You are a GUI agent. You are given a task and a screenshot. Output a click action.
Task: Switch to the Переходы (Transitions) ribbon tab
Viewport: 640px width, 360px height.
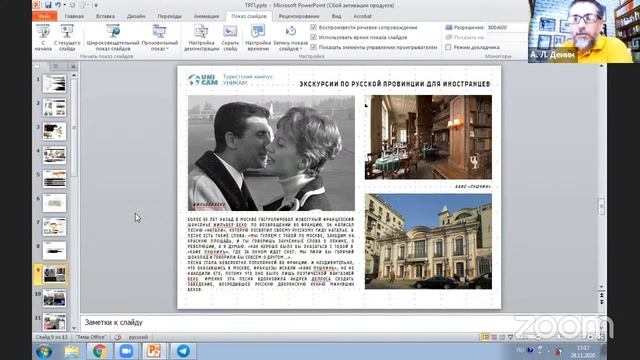[x=169, y=16]
